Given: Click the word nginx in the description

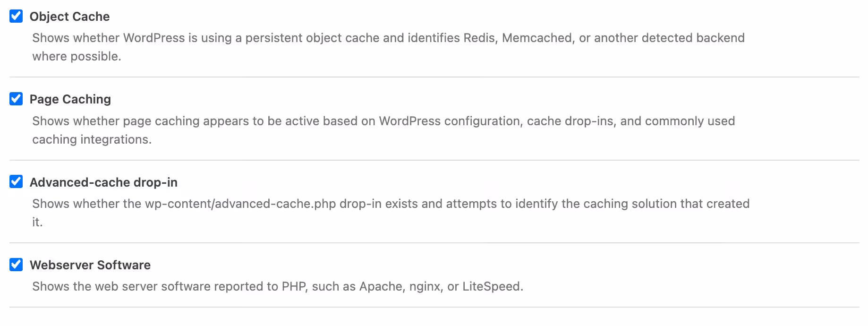Looking at the screenshot, I should 425,287.
